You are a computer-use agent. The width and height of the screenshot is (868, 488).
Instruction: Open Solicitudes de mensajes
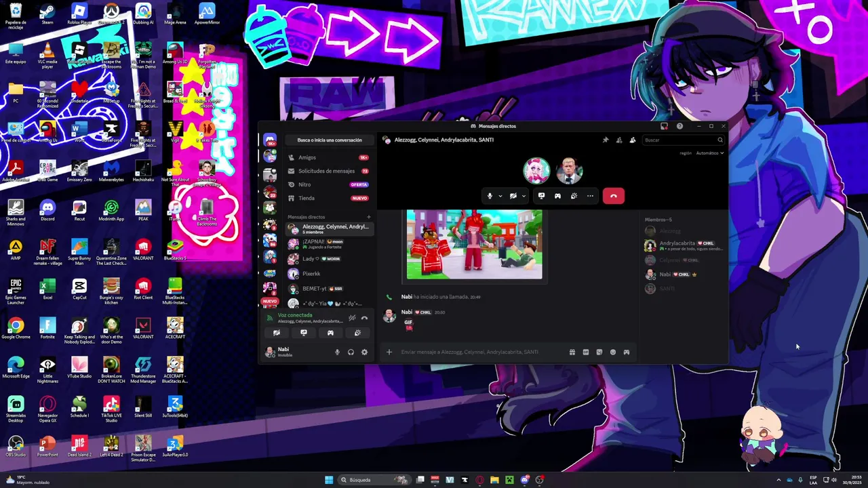click(329, 171)
